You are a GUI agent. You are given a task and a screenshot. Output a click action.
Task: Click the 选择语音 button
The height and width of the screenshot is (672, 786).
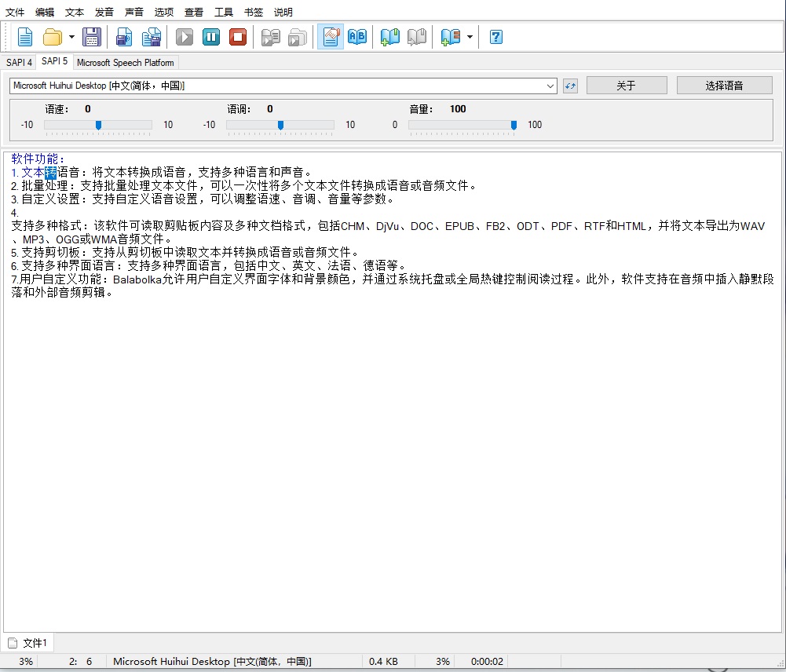[724, 86]
